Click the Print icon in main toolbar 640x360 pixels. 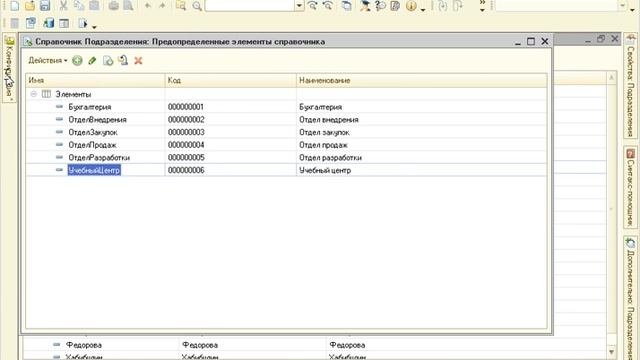[x=113, y=5]
